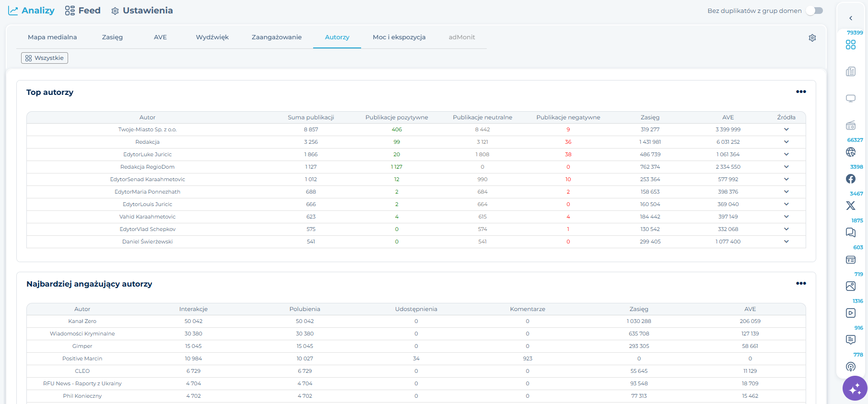The image size is (868, 404).
Task: Click author name Kanał Zero
Action: click(x=82, y=321)
